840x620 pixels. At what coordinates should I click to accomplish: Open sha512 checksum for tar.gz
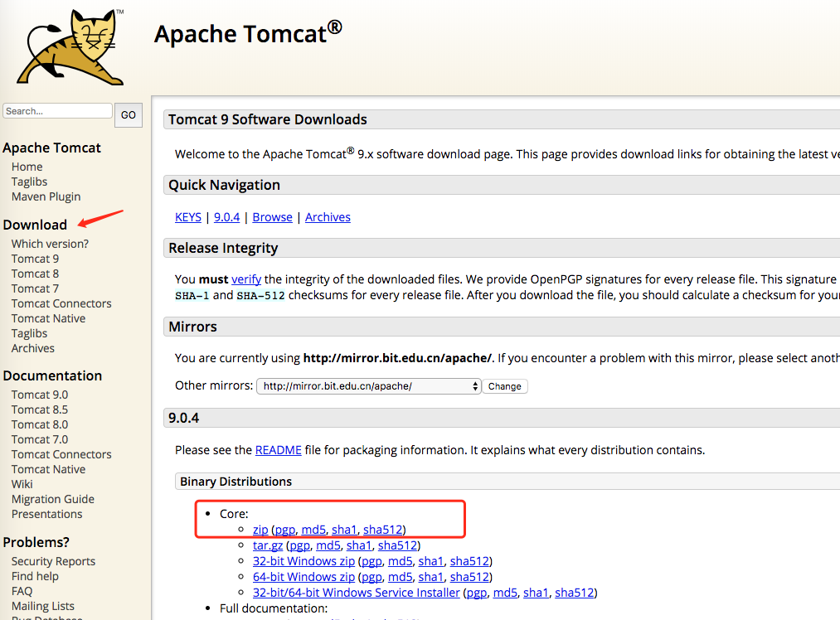tap(397, 545)
